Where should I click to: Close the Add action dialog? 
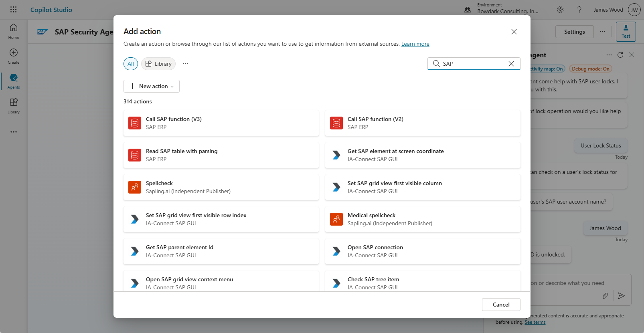coord(514,32)
